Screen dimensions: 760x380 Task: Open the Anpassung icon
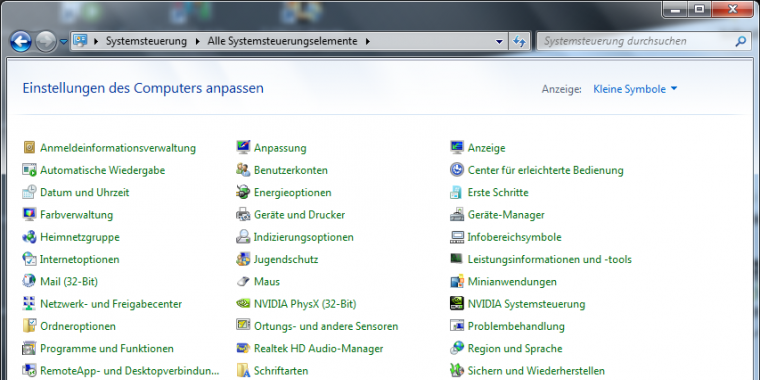[x=243, y=147]
